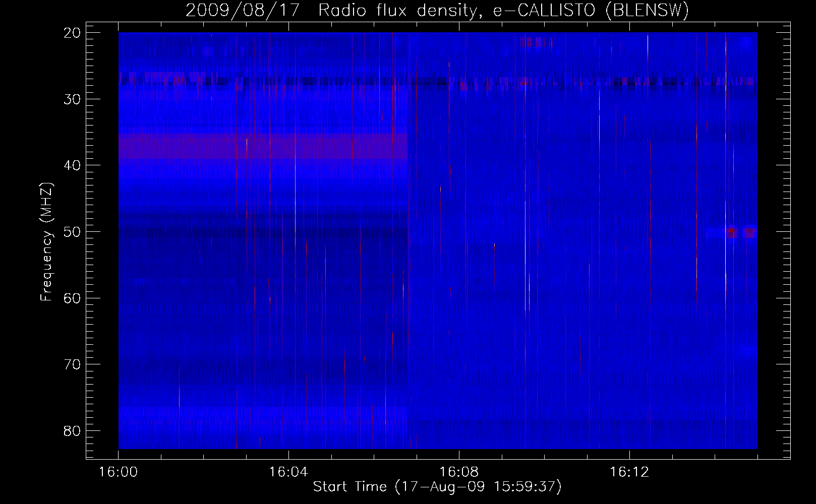Click the 16:12 time tick label
This screenshot has height=504, width=816.
pos(629,472)
